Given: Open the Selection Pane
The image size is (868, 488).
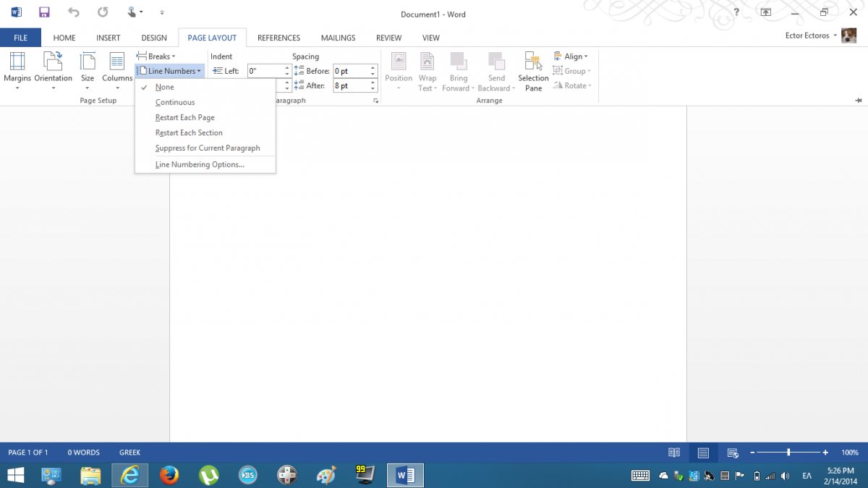Looking at the screenshot, I should (533, 72).
